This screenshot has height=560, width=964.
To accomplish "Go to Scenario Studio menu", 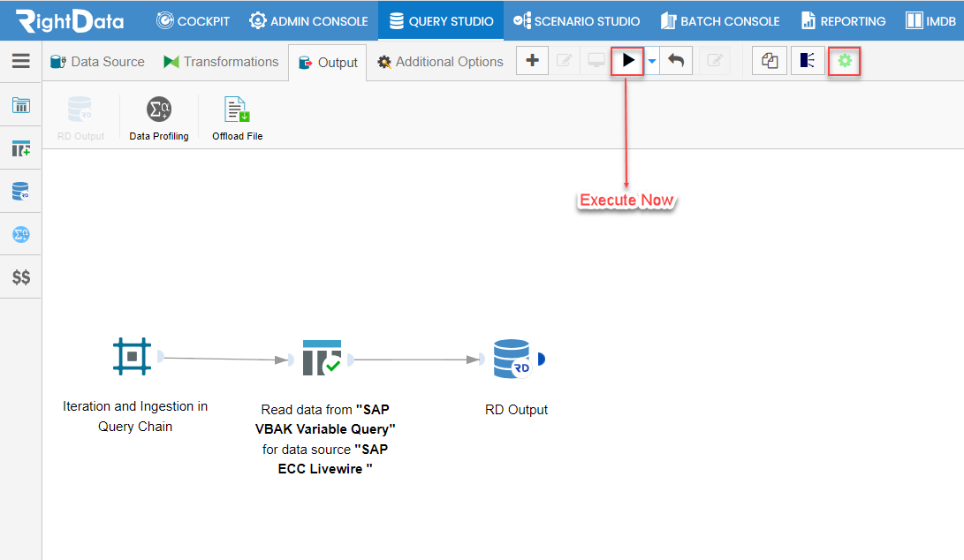I will click(576, 21).
